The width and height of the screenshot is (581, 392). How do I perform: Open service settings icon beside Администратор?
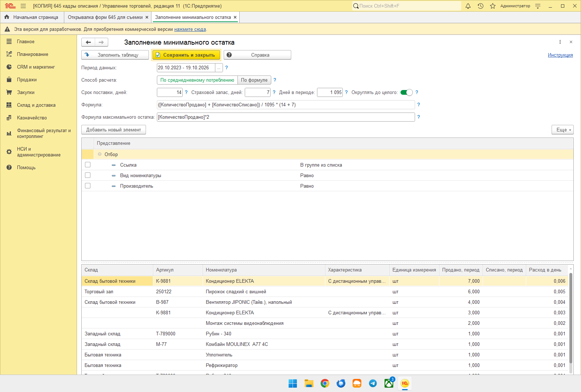(x=538, y=6)
